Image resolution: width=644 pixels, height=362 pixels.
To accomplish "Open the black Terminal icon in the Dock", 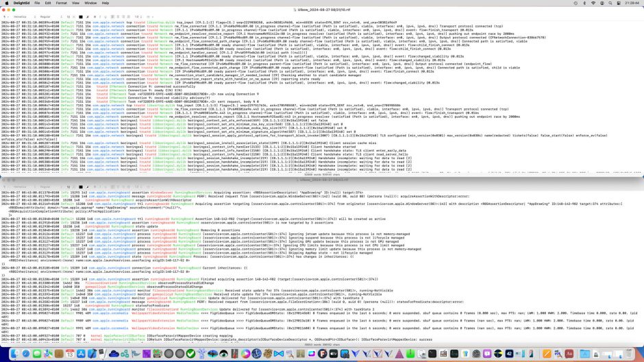I will (432, 354).
